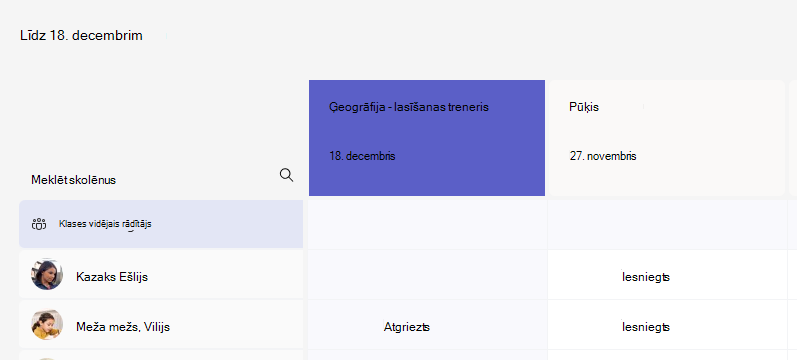Click the 27. novembris due date
797x360 pixels.
(603, 156)
